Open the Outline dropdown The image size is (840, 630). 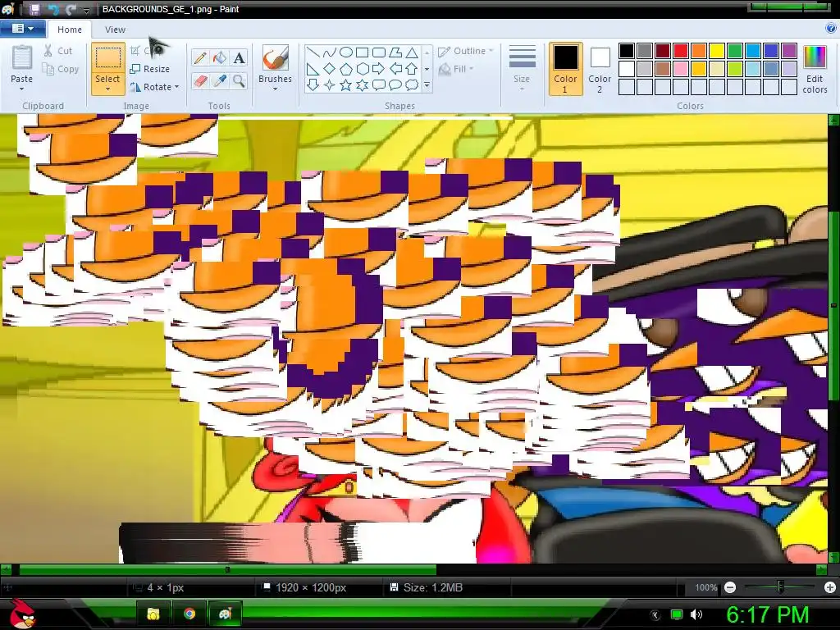[466, 51]
